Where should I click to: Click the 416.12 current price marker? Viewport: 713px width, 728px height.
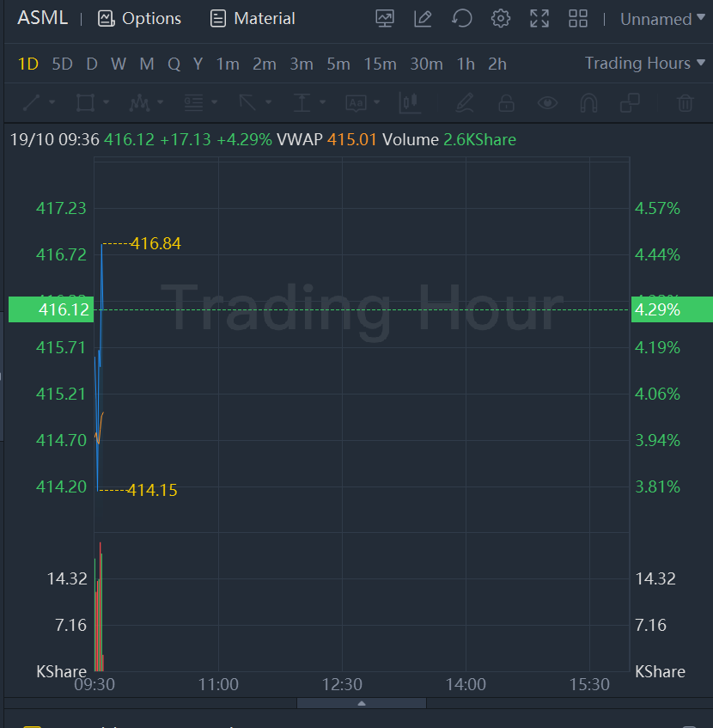pos(50,309)
